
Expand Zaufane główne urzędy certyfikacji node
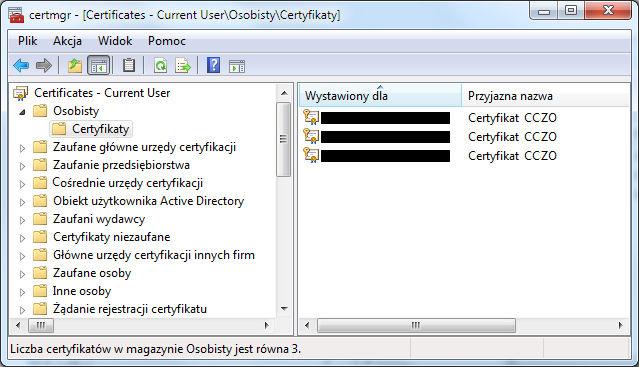(22, 148)
